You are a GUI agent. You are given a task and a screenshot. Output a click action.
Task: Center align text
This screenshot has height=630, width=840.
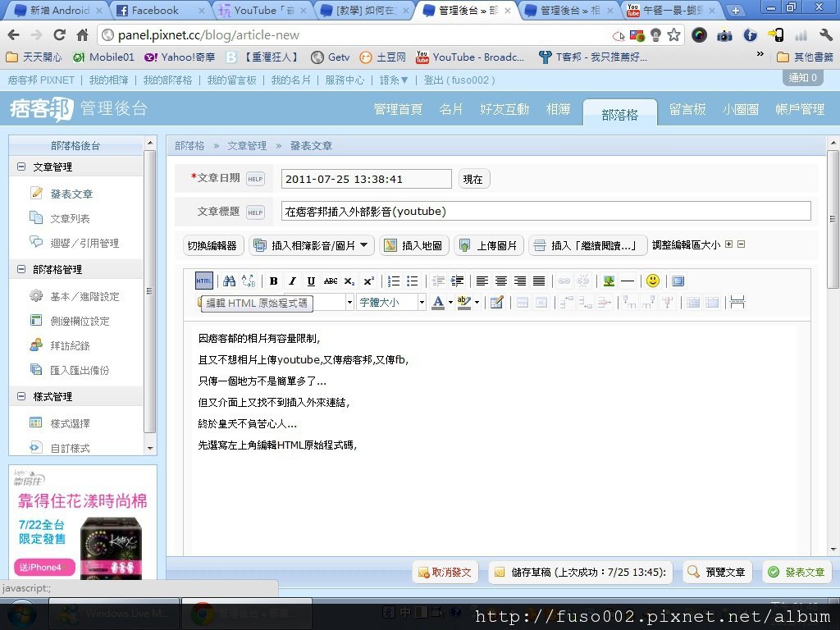tap(501, 281)
